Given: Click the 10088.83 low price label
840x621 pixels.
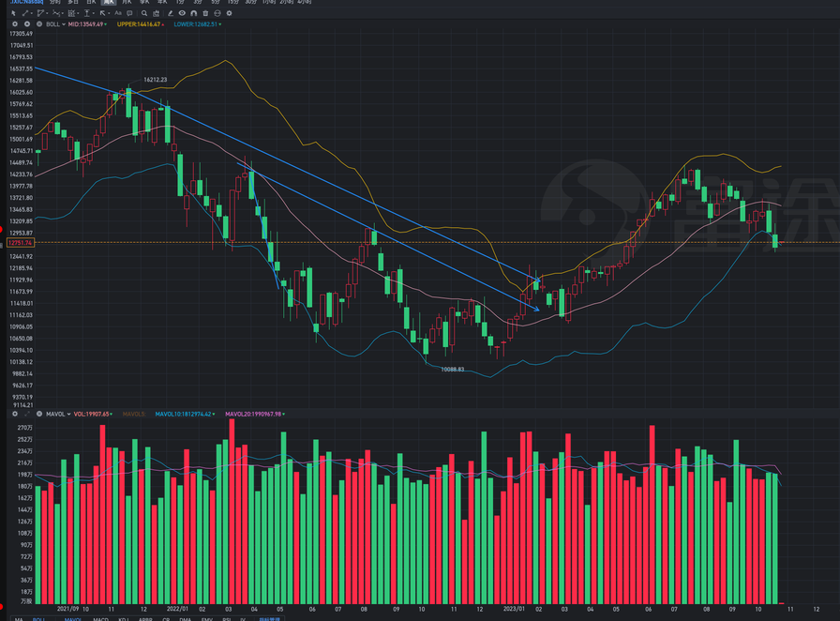Looking at the screenshot, I should coord(452,369).
